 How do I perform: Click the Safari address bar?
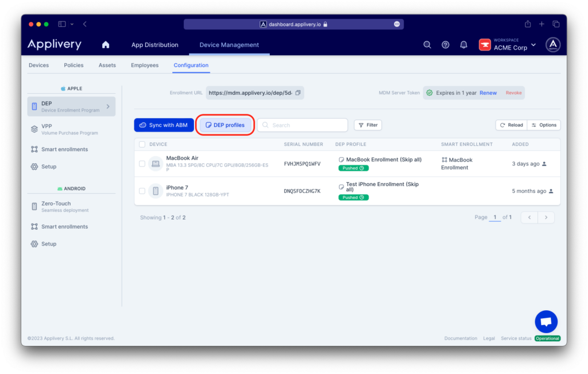tap(293, 24)
